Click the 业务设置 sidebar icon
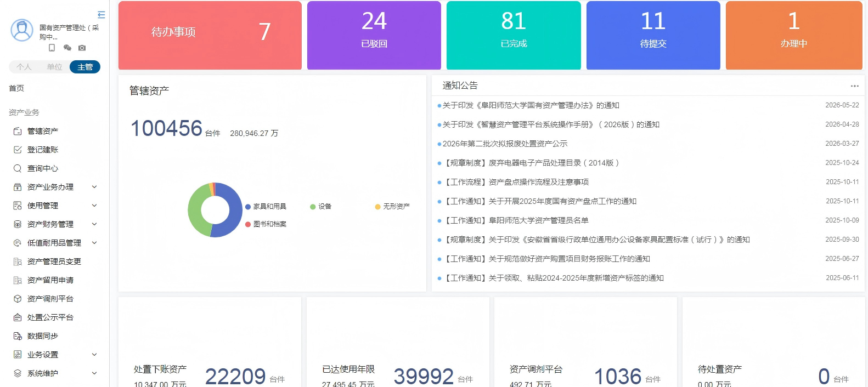This screenshot has height=387, width=868. click(x=18, y=355)
